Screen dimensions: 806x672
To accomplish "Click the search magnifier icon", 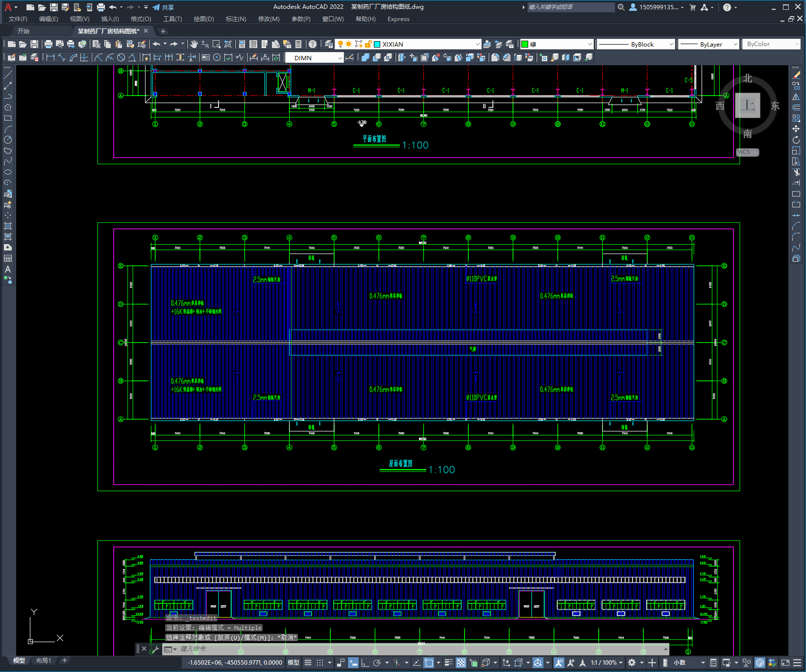I will point(621,7).
